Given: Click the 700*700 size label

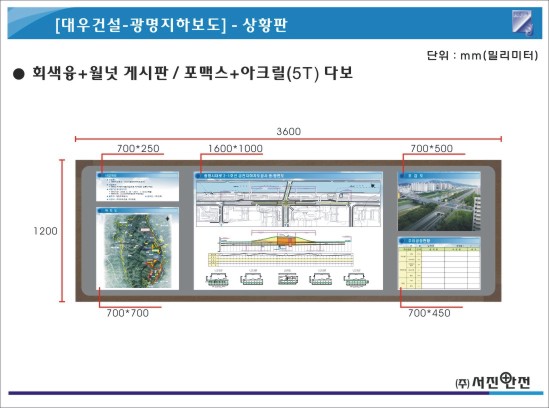Looking at the screenshot, I should (127, 313).
